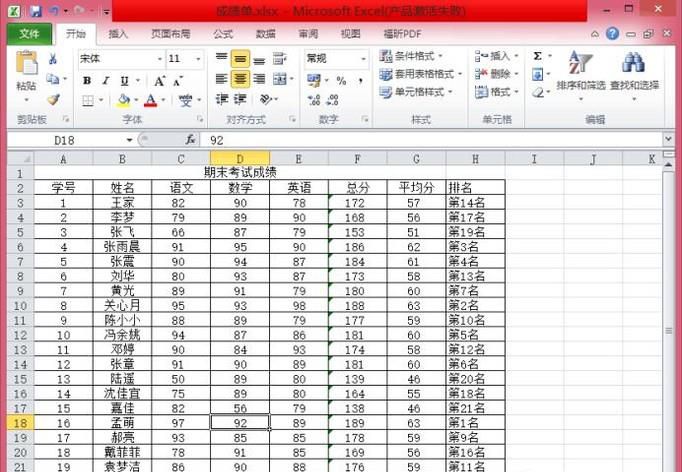This screenshot has height=472, width=682.
Task: Toggle center horizontal alignment
Action: 240,79
